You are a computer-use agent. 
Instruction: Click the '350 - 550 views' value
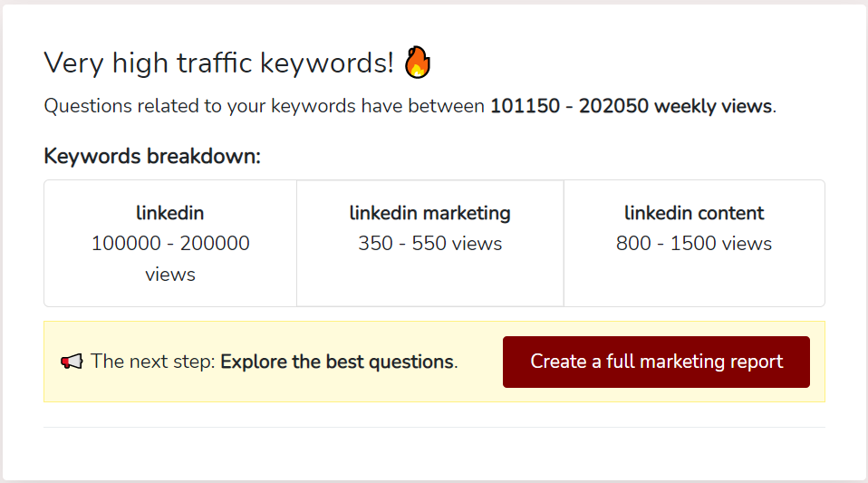(x=430, y=243)
